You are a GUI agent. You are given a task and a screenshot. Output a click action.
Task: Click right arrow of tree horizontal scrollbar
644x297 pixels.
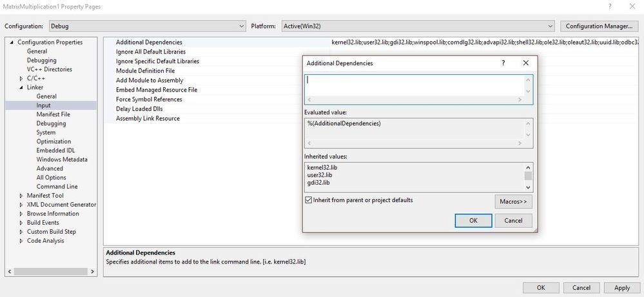(x=92, y=272)
